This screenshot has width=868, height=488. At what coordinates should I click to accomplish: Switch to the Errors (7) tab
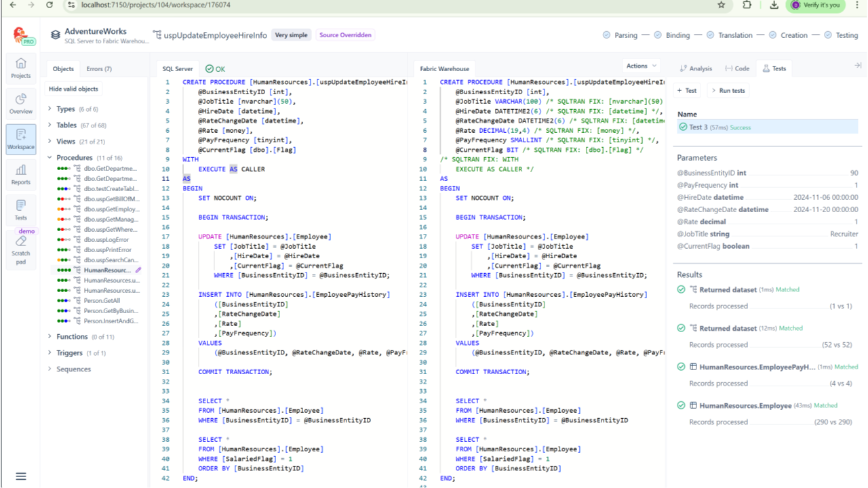click(x=99, y=69)
